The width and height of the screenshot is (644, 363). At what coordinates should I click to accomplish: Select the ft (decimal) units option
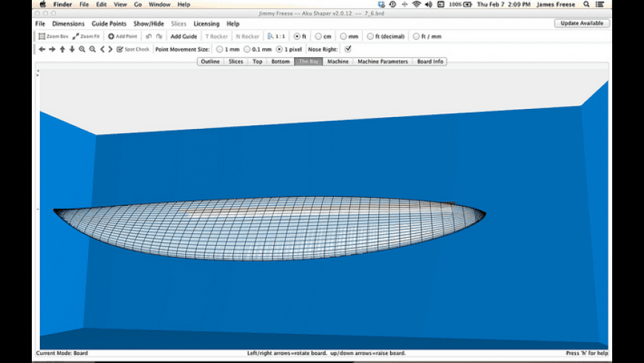click(x=370, y=36)
